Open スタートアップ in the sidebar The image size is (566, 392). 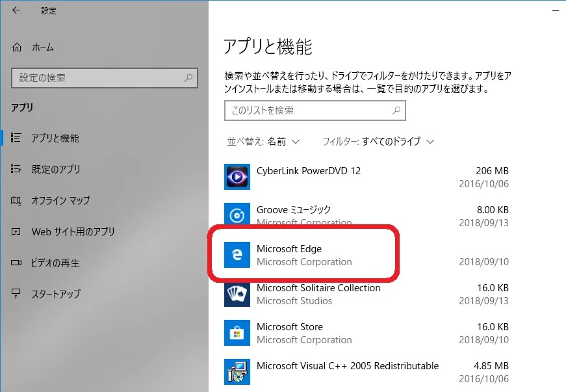[x=56, y=294]
